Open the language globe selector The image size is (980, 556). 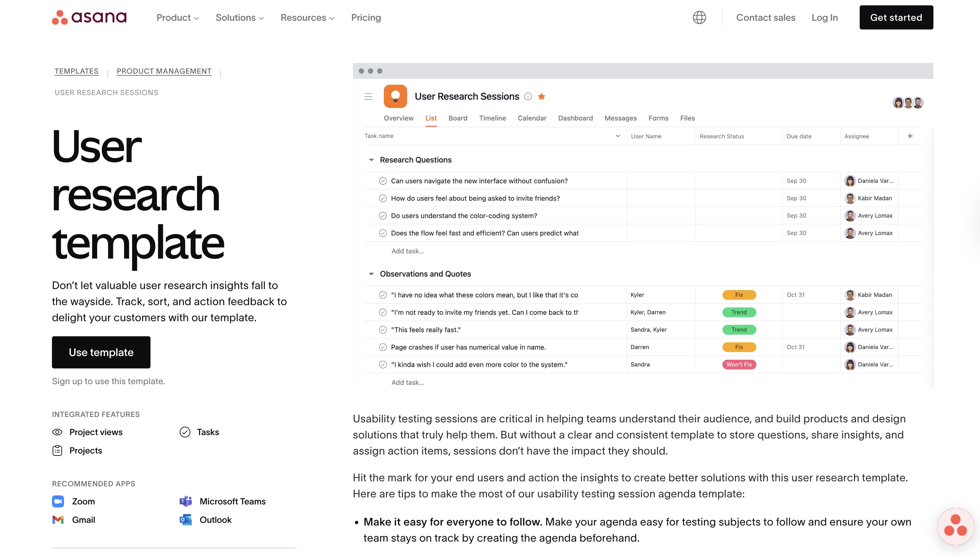pos(699,17)
